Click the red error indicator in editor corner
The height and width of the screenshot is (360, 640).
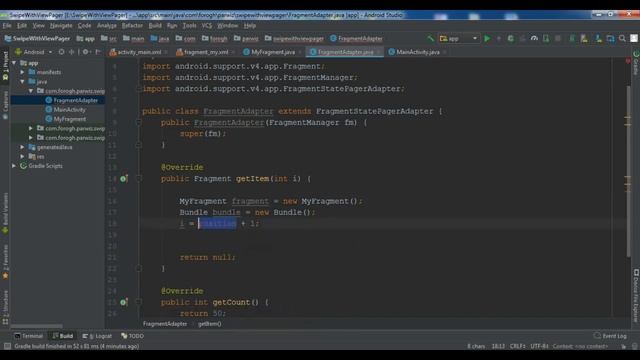click(628, 61)
